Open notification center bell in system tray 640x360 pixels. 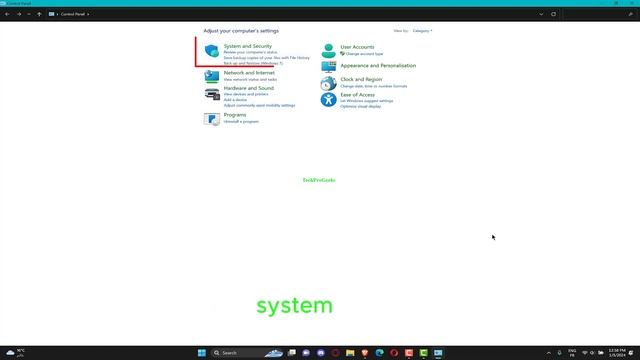coord(631,353)
